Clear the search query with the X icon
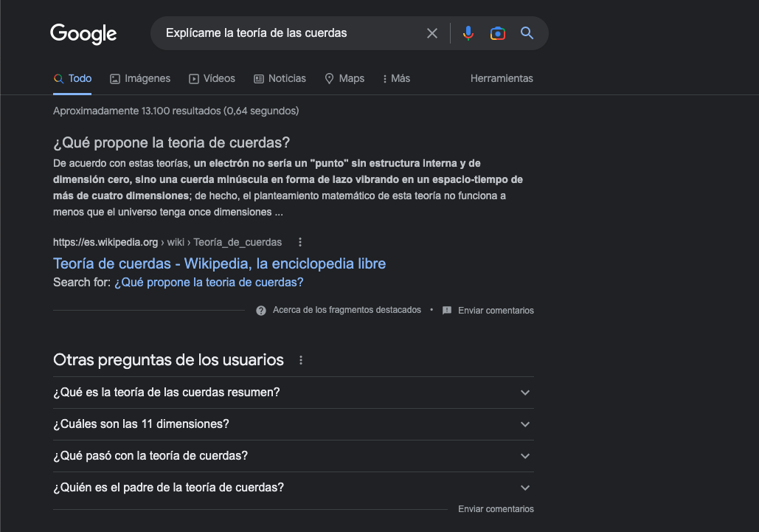The height and width of the screenshot is (532, 759). point(432,33)
